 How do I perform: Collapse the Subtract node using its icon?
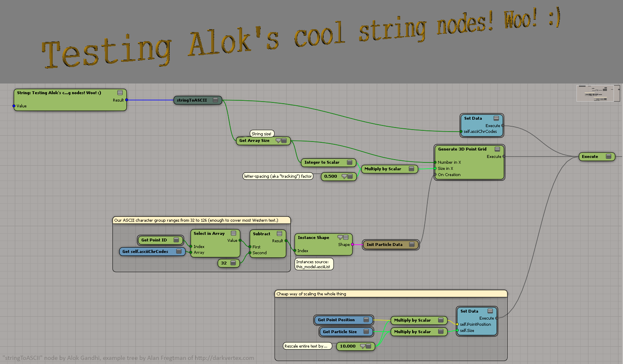pos(279,234)
